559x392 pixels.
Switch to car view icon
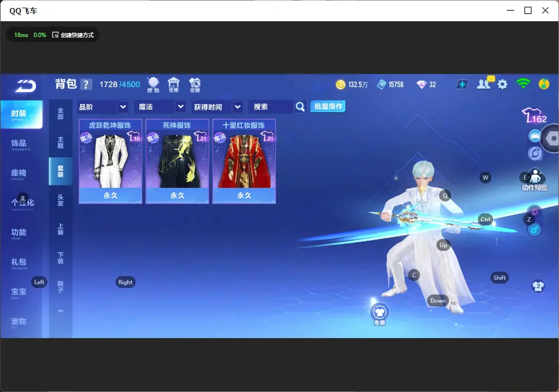(535, 136)
